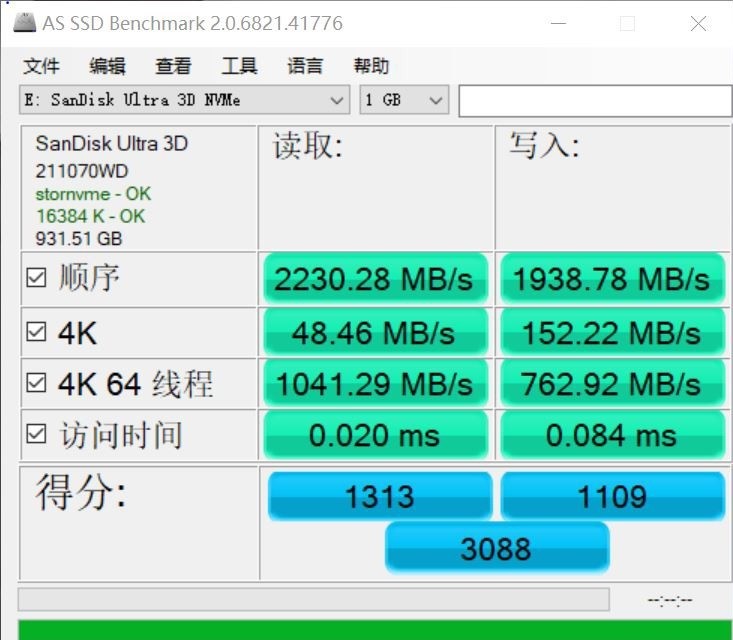The image size is (733, 640).
Task: Click the 16384 K - OK alignment text
Action: click(90, 216)
